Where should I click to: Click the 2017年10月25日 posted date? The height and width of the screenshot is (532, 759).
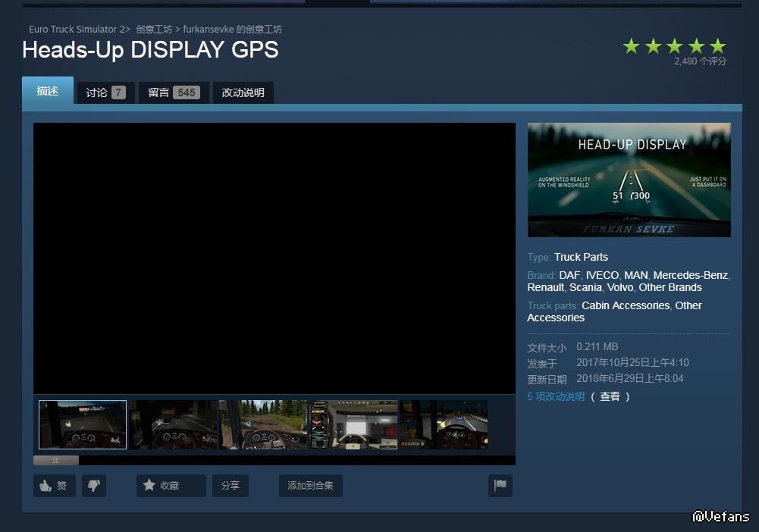pos(632,363)
